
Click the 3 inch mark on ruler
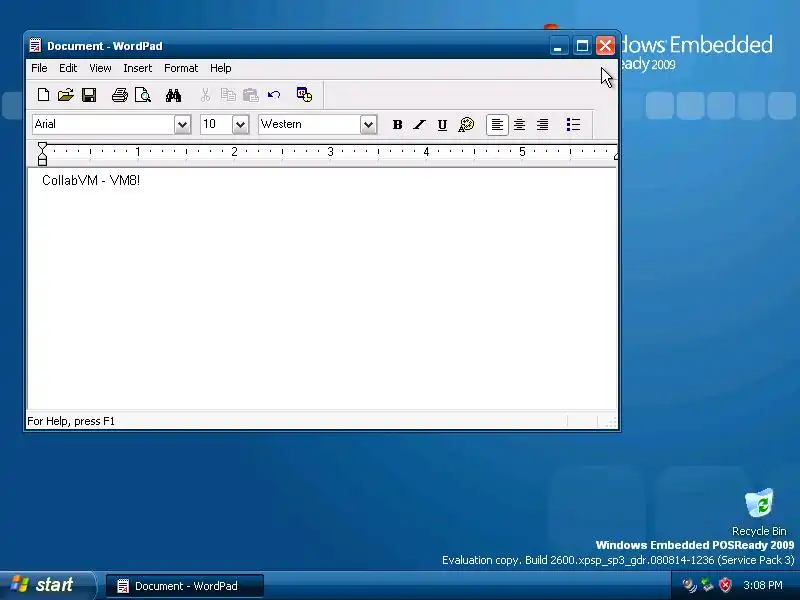pos(330,152)
